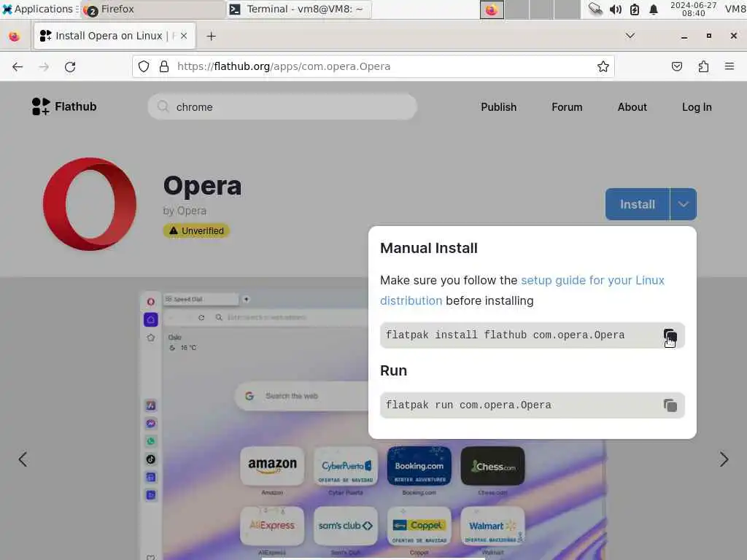Switch to workspace one in pager
This screenshot has width=747, height=560.
492,9
